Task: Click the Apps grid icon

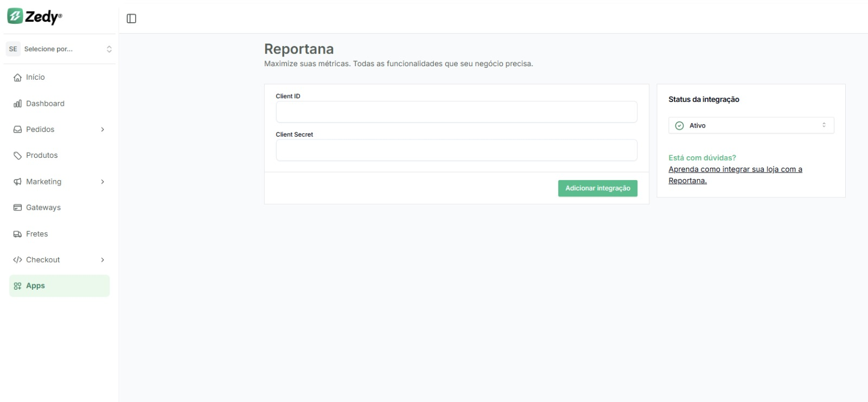Action: tap(17, 286)
